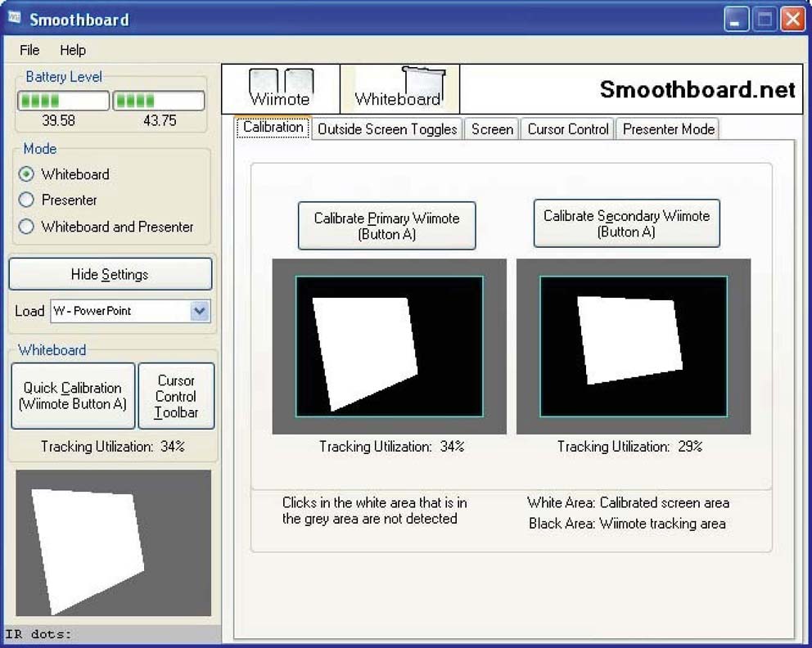812x648 pixels.
Task: Start Quick Calibration (Wiimote Button A)
Action: (73, 396)
